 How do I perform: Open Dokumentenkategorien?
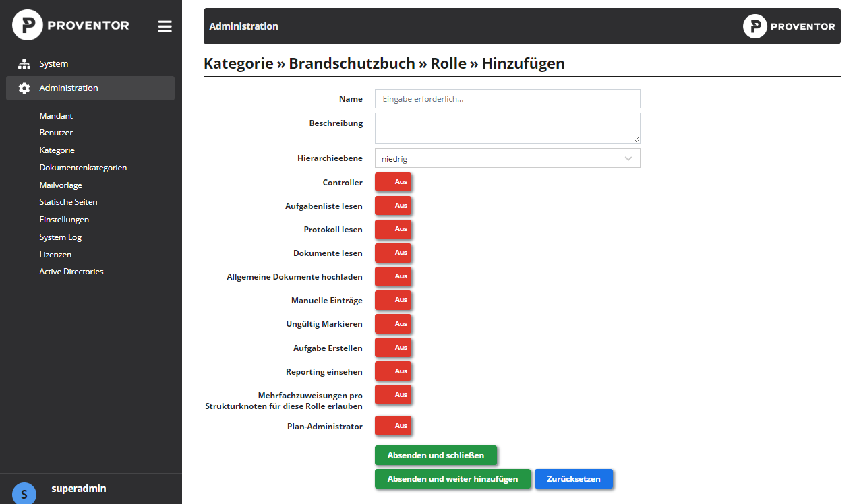83,168
